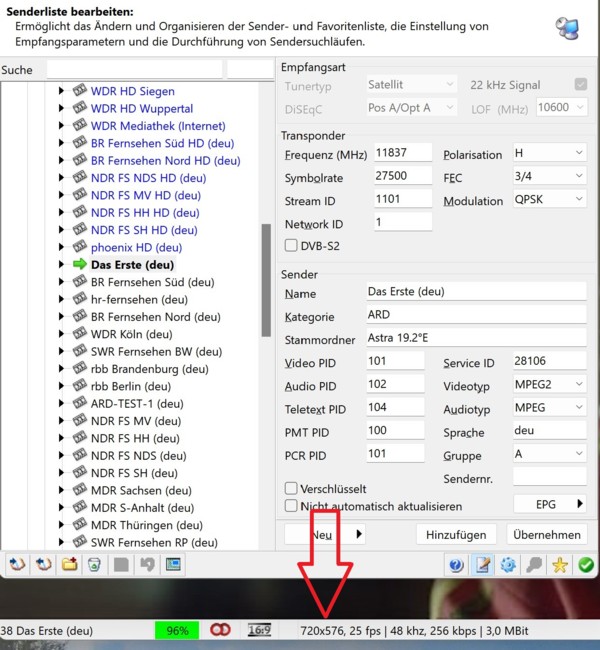Expand the WDR HD Wuppertal tree node

tap(61, 108)
